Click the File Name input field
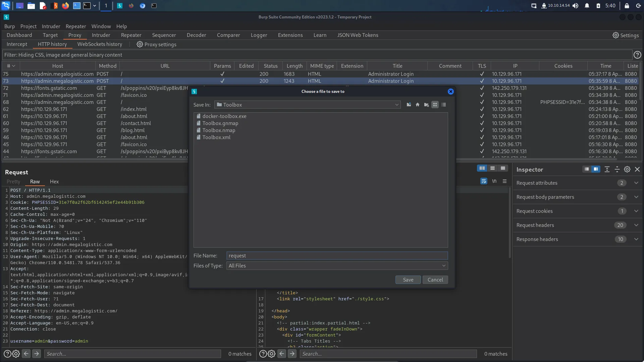644x362 pixels. 337,255
